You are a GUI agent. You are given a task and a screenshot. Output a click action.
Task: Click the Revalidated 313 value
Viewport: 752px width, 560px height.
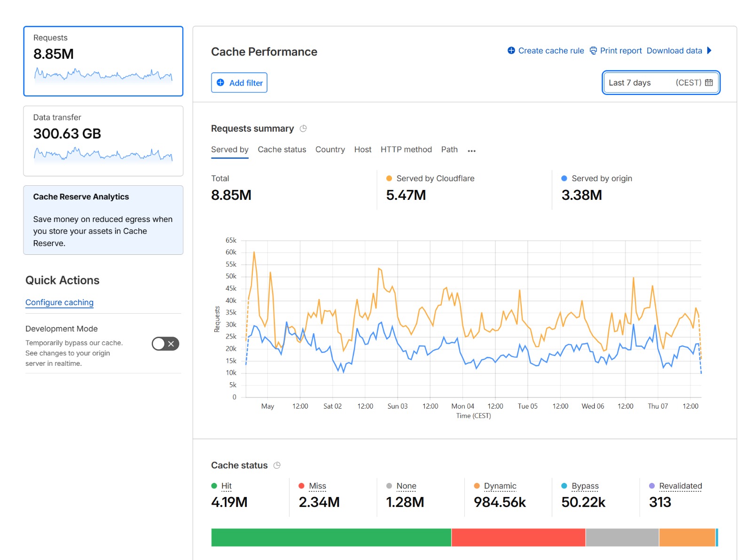[x=660, y=502]
